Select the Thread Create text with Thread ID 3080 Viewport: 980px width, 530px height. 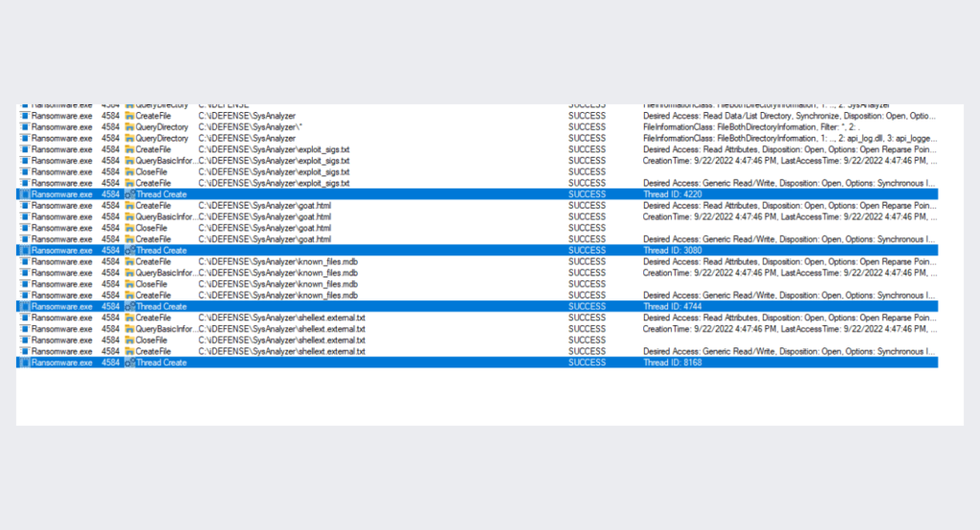click(x=161, y=251)
